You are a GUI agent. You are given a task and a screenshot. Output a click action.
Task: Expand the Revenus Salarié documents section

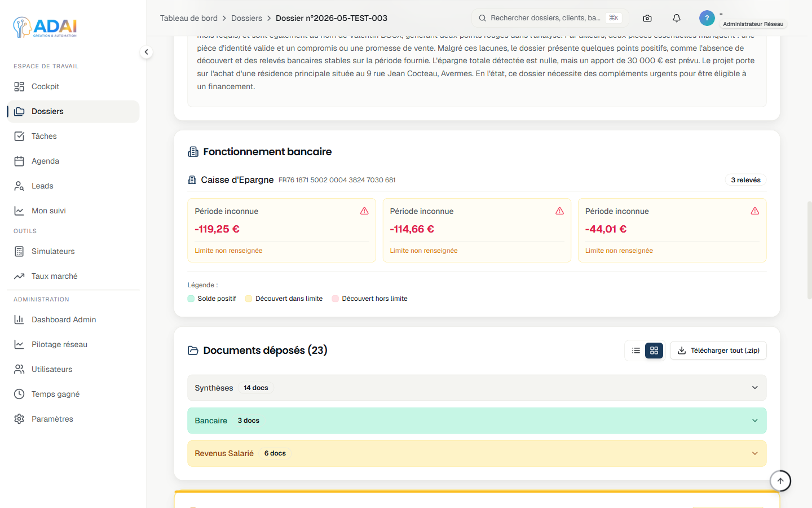477,453
